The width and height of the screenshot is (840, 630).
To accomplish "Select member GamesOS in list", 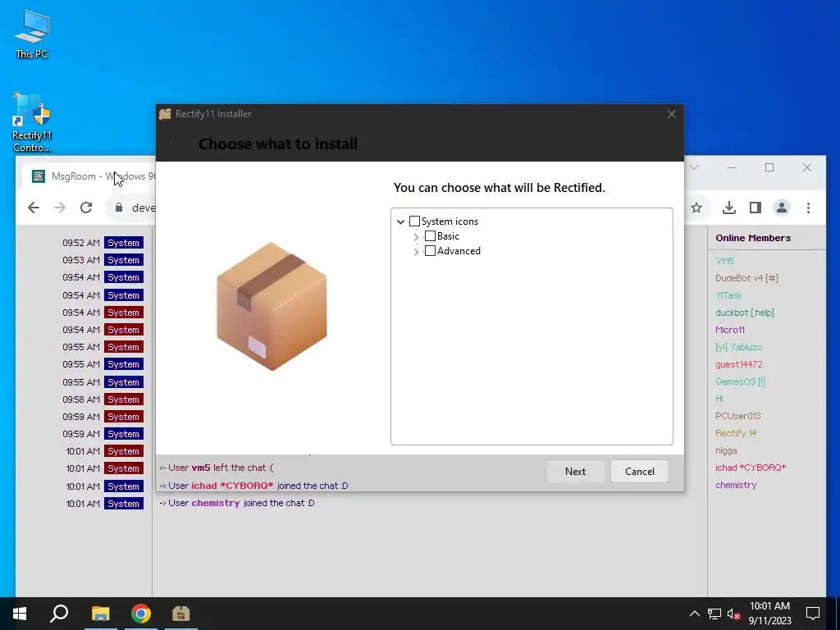I will pyautogui.click(x=741, y=381).
